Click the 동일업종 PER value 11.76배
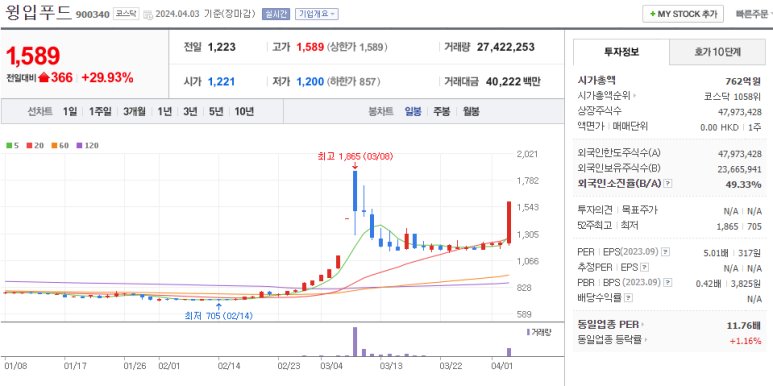This screenshot has height=386, width=773. tap(744, 325)
